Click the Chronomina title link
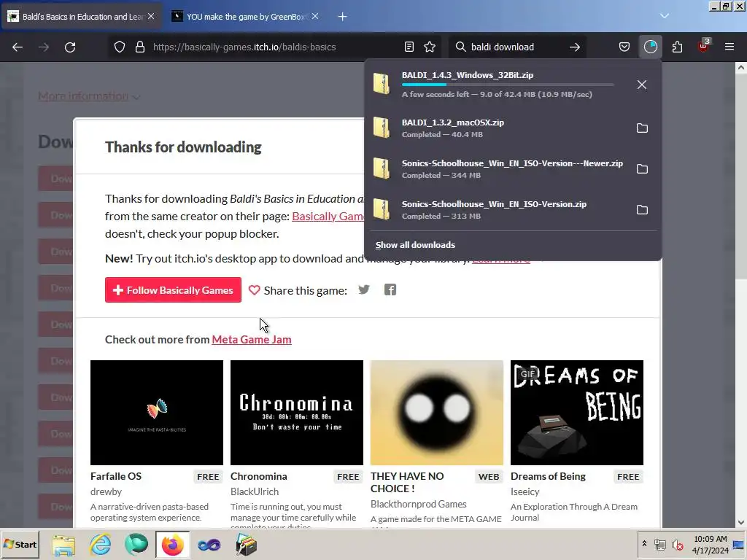The width and height of the screenshot is (747, 560). click(x=259, y=476)
